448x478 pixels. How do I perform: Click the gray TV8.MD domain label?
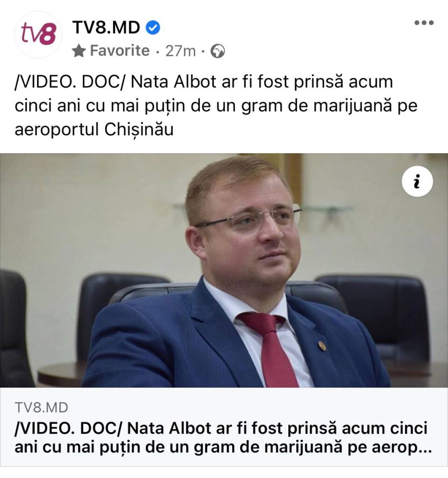[x=41, y=408]
